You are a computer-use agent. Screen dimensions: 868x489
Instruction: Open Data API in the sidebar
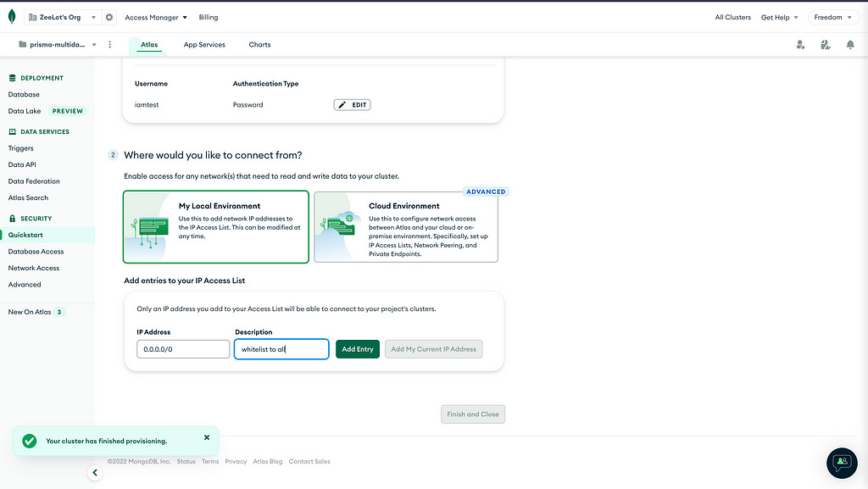coord(22,165)
